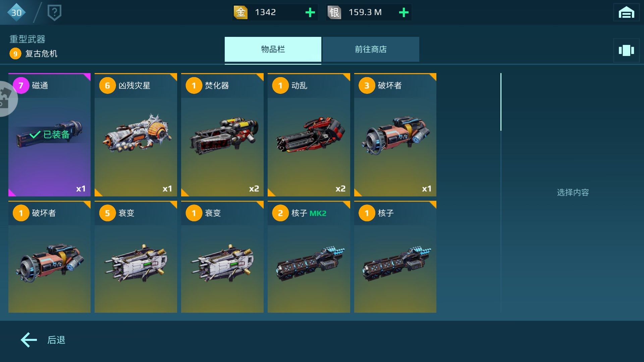This screenshot has width=644, height=362.
Task: Open the 前往商店 tab
Action: tap(371, 49)
